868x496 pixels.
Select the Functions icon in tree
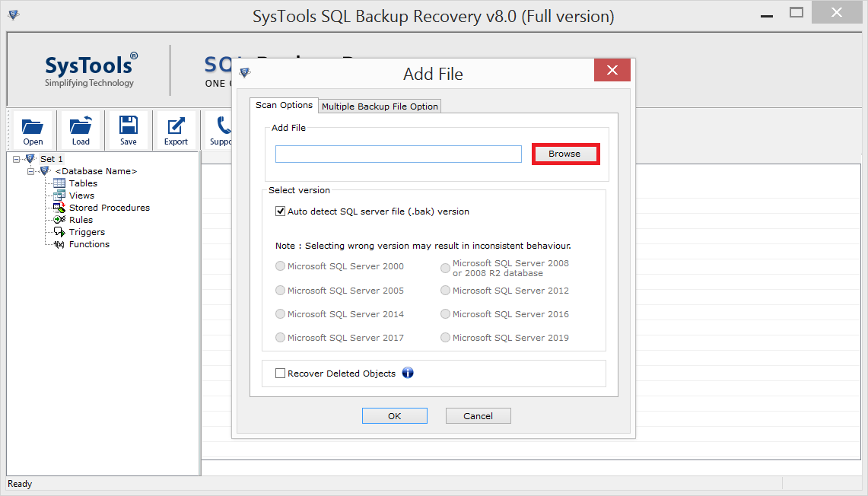[59, 244]
